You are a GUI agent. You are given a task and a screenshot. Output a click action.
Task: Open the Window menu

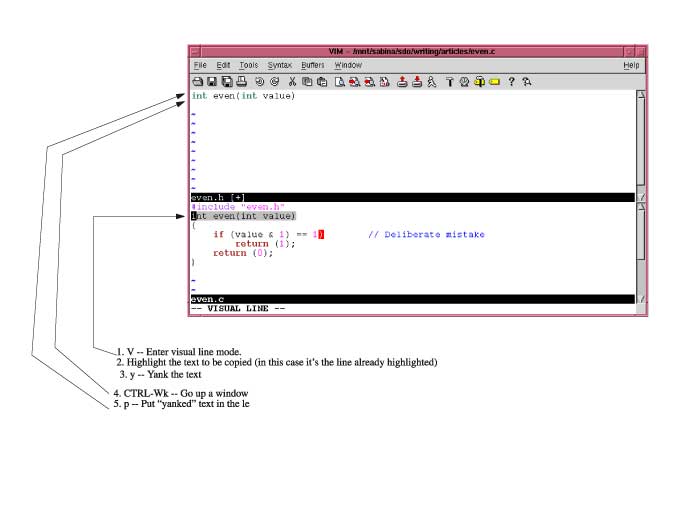(x=348, y=65)
